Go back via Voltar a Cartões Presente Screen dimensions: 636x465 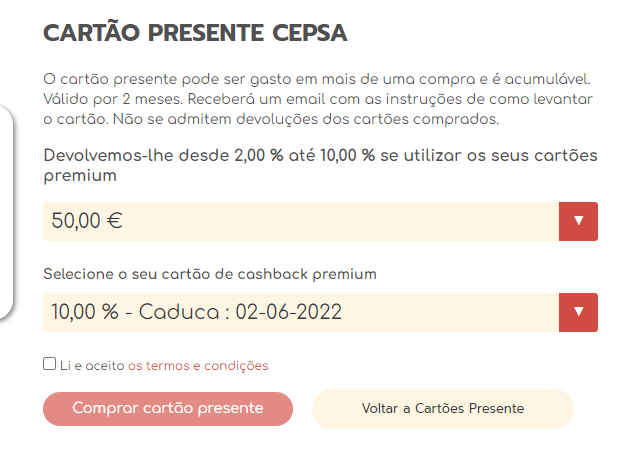tap(442, 408)
